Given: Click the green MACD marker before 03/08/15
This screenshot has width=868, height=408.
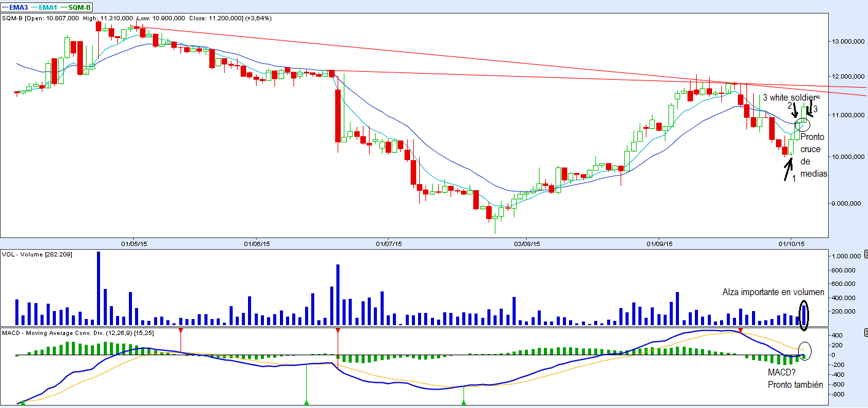Looking at the screenshot, I should (x=463, y=402).
